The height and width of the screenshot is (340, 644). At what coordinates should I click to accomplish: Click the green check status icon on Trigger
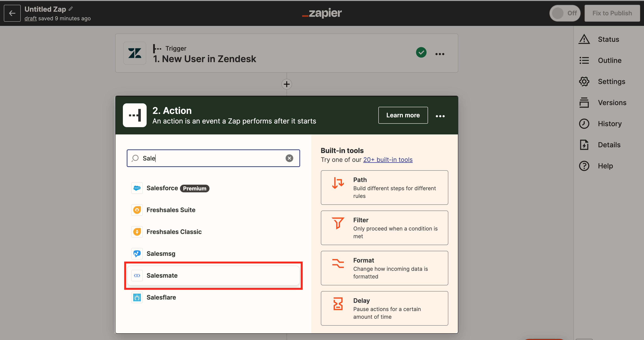[x=421, y=53]
